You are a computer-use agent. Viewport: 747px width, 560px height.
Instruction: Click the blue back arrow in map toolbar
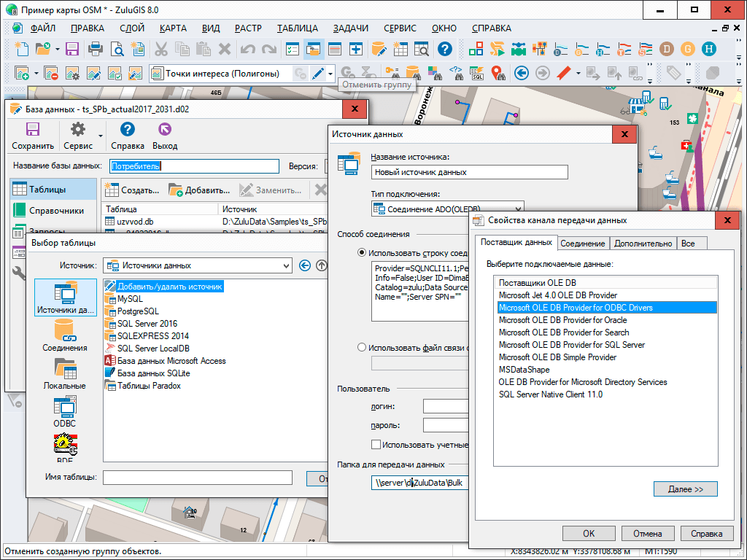click(x=521, y=73)
